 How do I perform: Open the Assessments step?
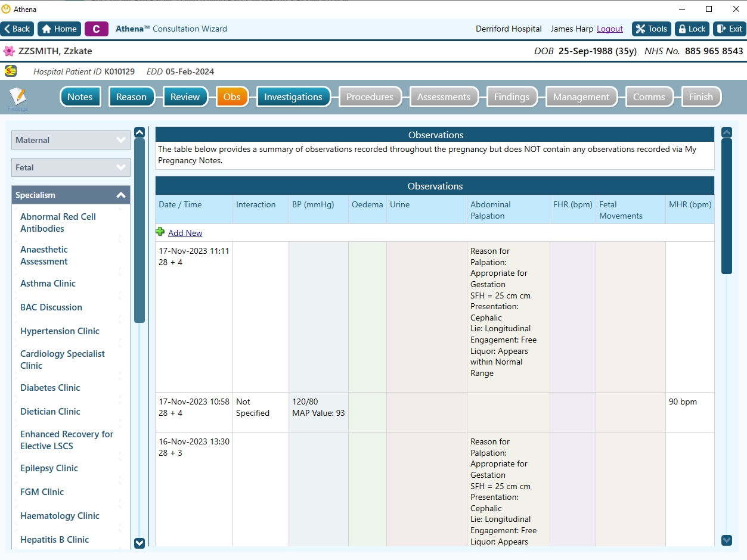[x=444, y=97]
